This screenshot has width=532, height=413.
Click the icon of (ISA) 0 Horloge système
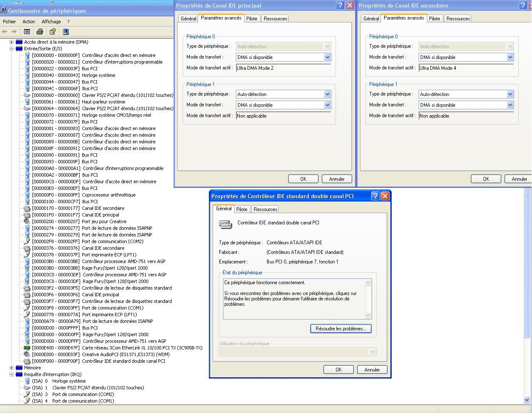(27, 381)
